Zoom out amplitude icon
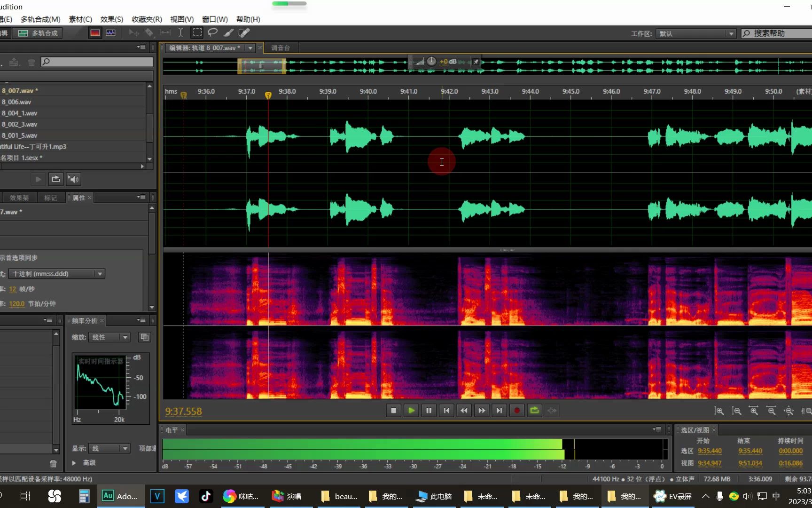The width and height of the screenshot is (812, 508). [736, 411]
